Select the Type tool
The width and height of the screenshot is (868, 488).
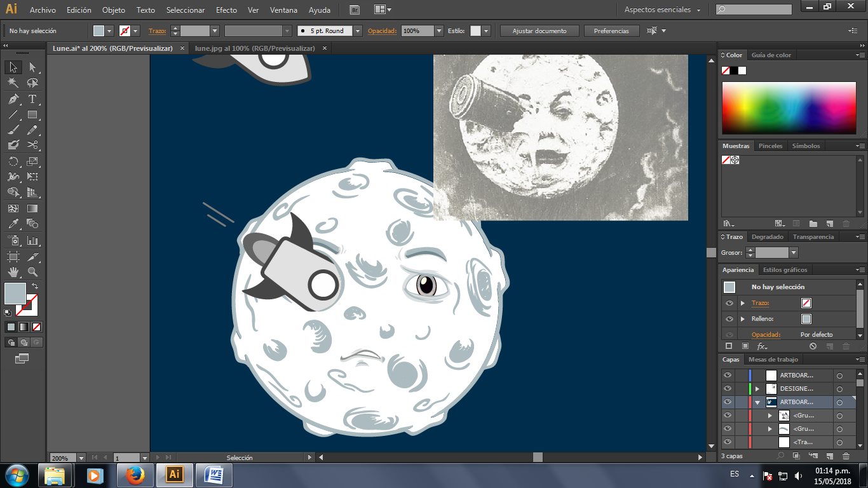[32, 99]
